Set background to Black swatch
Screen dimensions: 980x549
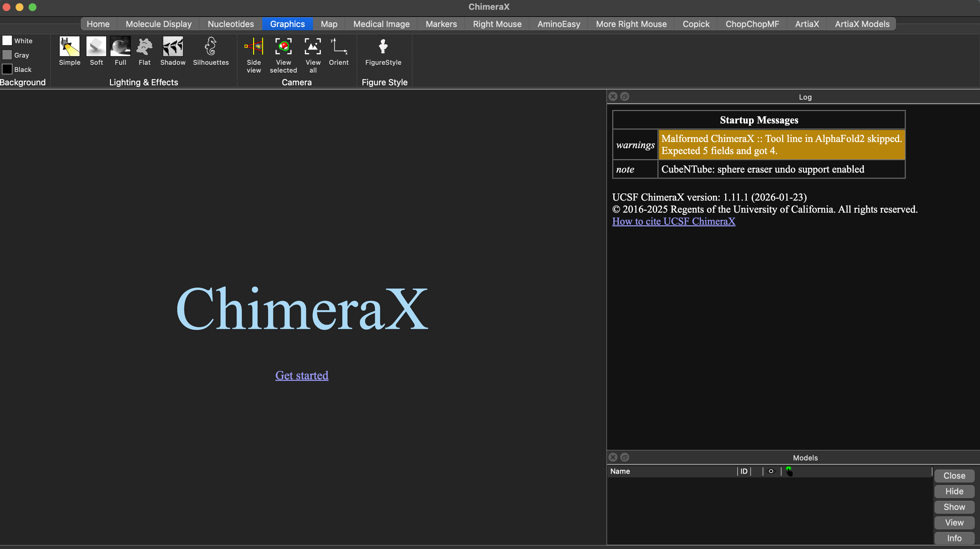click(7, 69)
